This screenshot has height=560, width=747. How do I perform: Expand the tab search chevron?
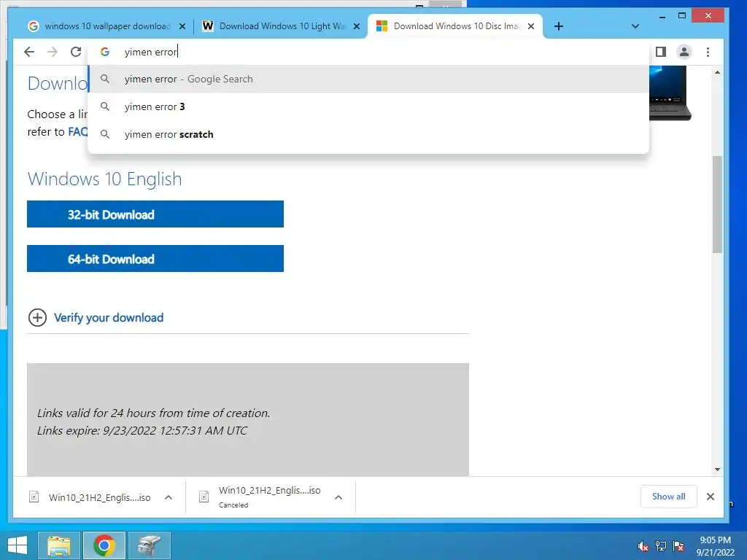pos(635,26)
